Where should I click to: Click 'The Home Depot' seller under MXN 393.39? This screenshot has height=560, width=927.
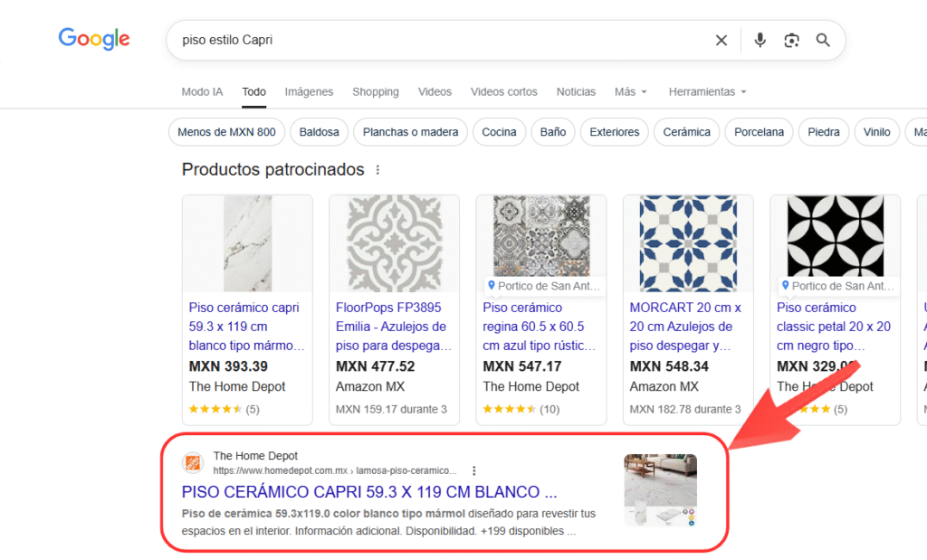(x=237, y=386)
